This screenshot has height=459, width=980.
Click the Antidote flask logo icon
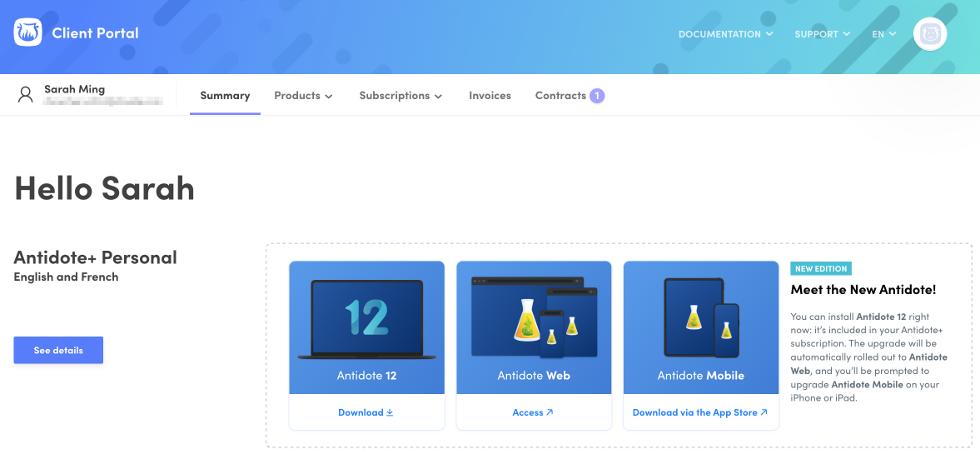(x=27, y=33)
